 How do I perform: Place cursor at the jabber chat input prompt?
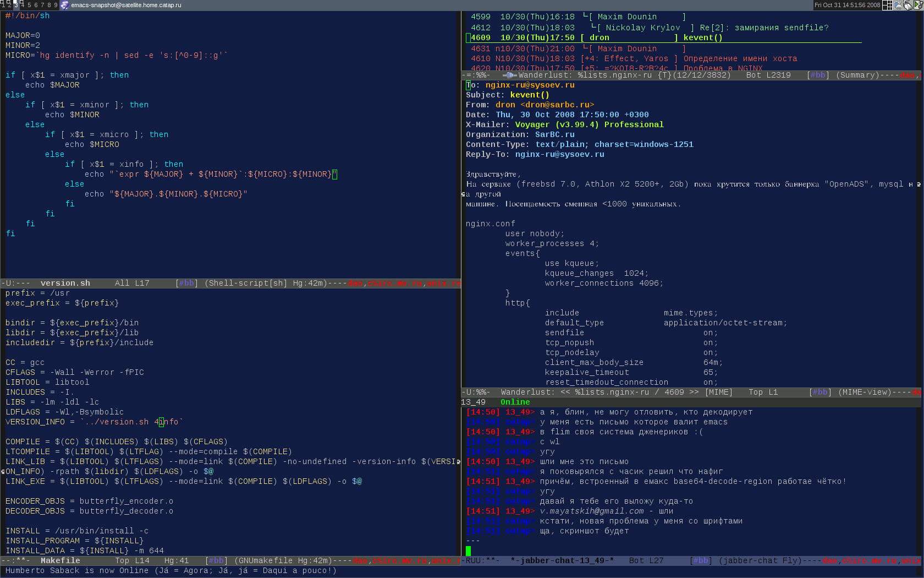point(469,550)
